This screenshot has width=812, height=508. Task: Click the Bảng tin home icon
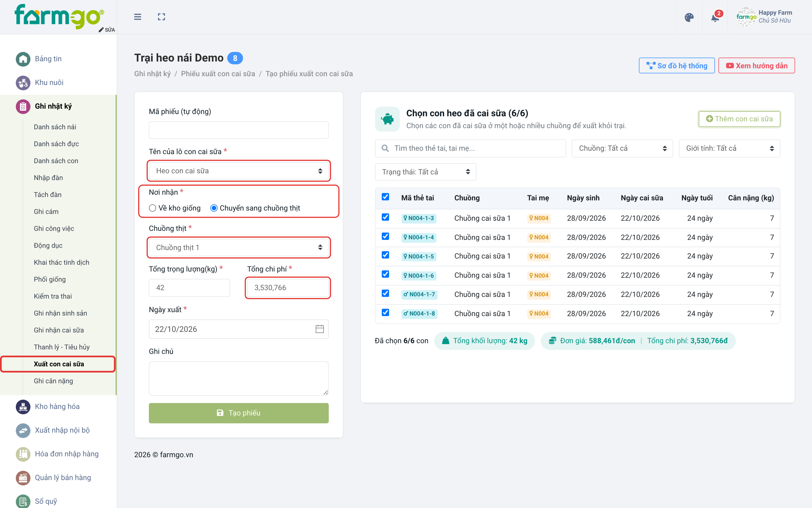tap(23, 59)
